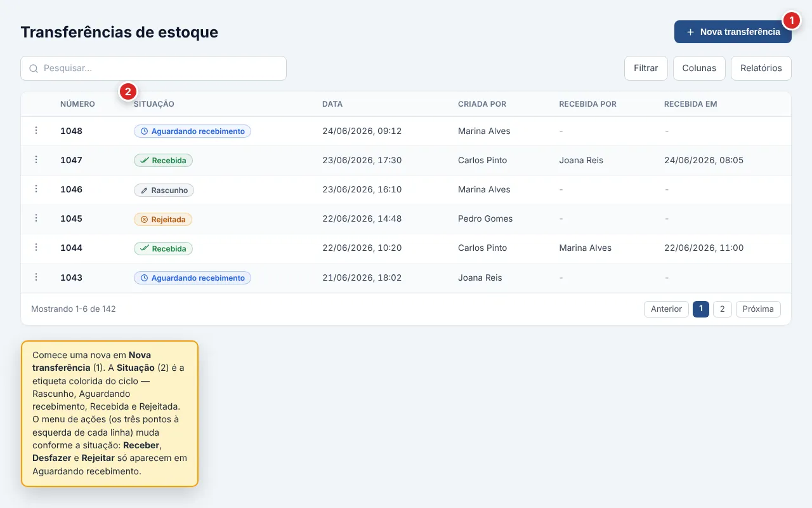812x508 pixels.
Task: Open actions menu for transfer 1048
Action: pos(36,131)
